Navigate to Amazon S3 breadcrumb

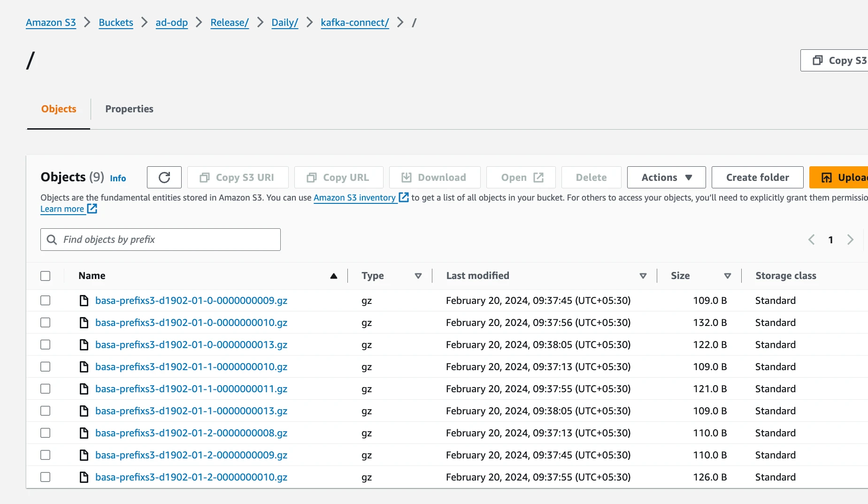click(51, 23)
